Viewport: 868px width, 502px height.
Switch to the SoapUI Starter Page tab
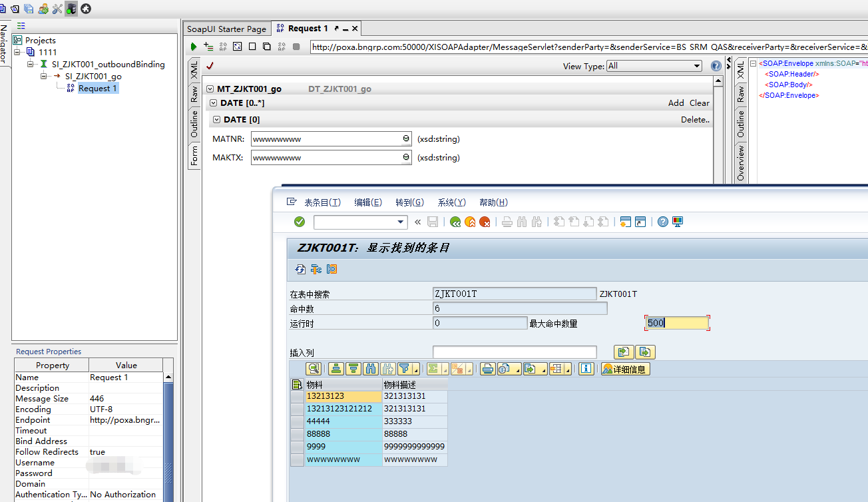pyautogui.click(x=226, y=29)
